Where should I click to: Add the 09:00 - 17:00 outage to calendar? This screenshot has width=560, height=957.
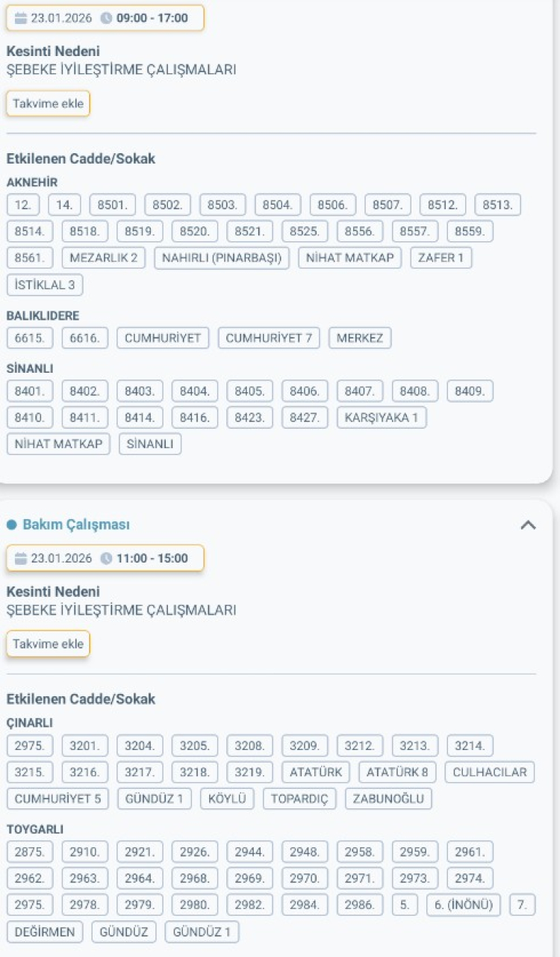(48, 104)
